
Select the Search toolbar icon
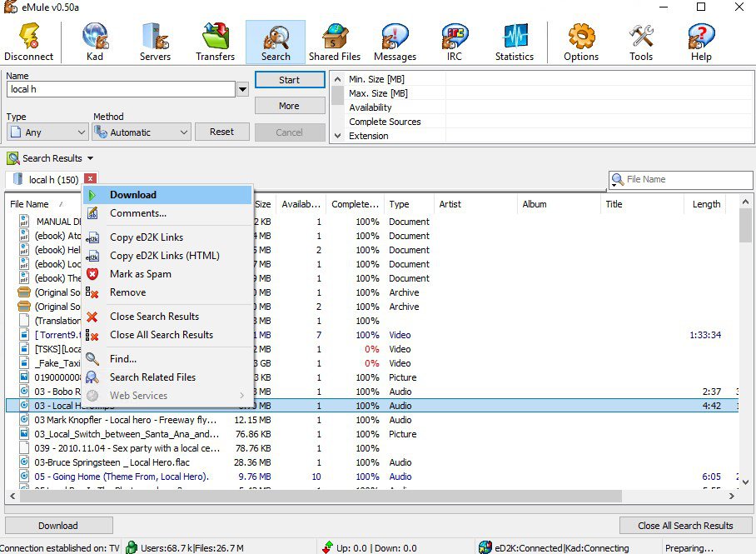tap(276, 42)
